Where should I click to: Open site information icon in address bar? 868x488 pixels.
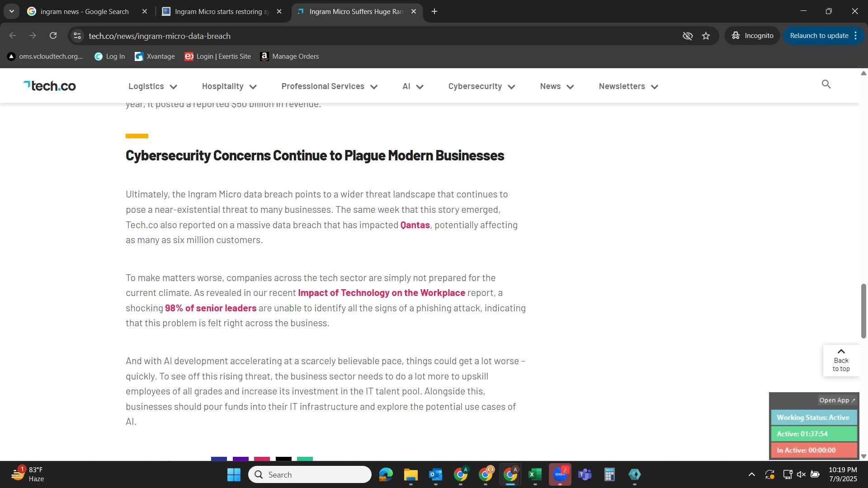click(77, 36)
